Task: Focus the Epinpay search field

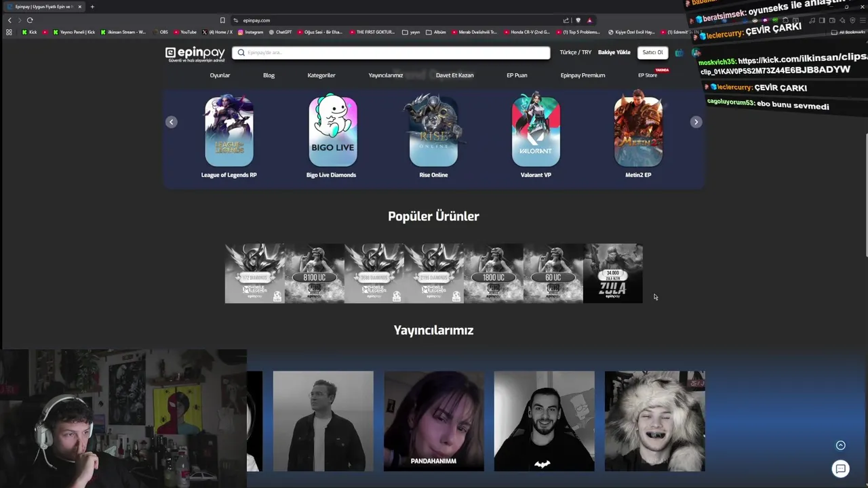Action: click(391, 52)
